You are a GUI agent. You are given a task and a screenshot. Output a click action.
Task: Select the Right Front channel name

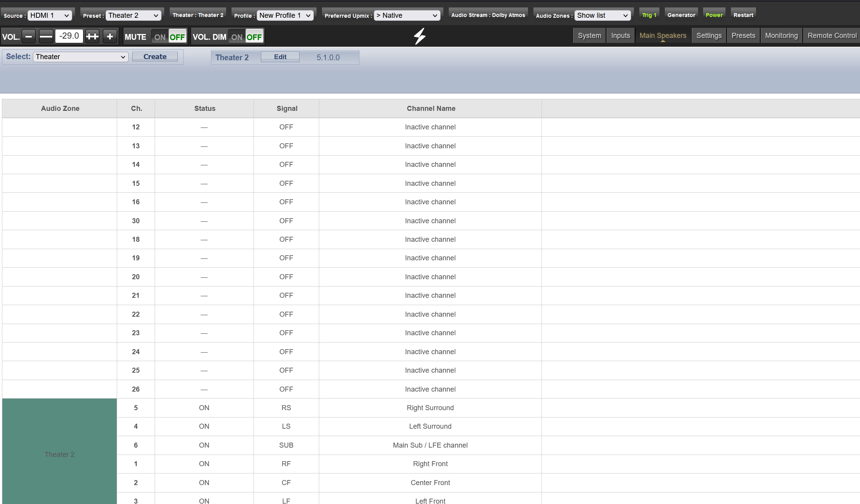(x=430, y=464)
